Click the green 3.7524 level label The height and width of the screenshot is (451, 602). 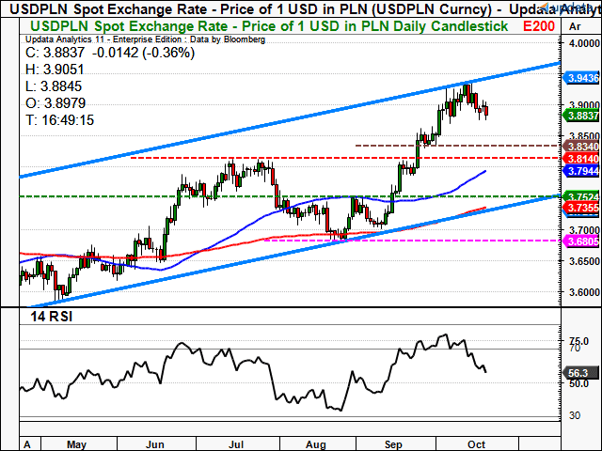(581, 196)
